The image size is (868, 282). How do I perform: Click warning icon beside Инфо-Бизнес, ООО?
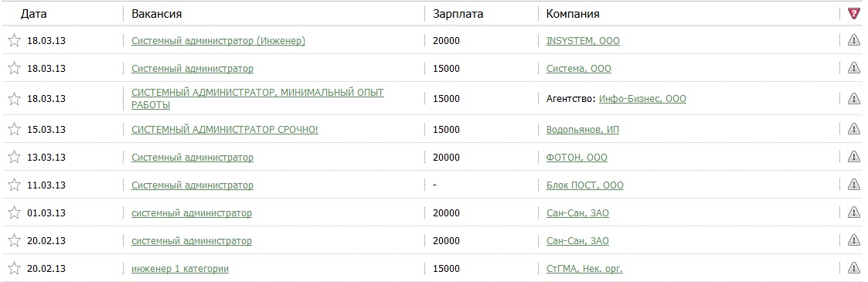click(853, 98)
